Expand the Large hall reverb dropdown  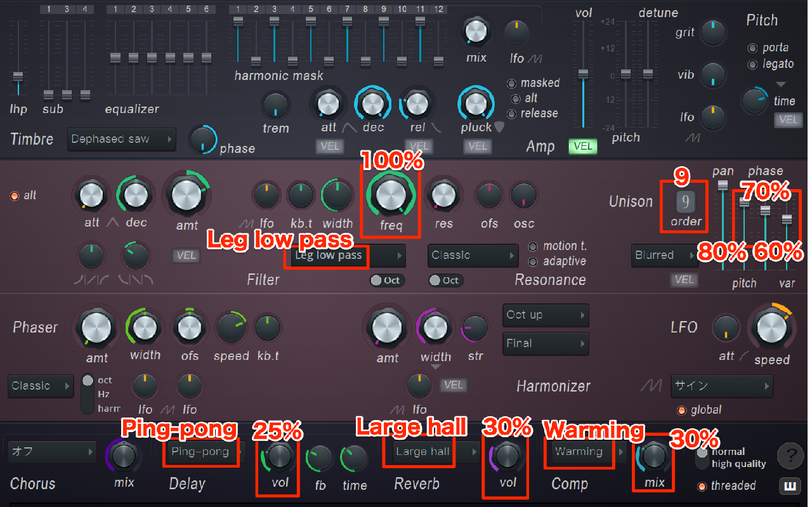point(431,452)
